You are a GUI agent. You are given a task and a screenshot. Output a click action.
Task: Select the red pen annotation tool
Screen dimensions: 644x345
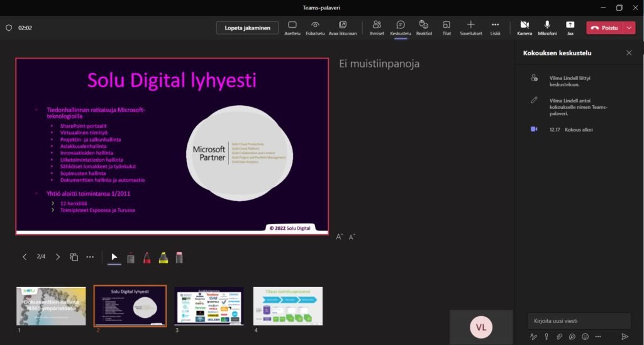[147, 257]
